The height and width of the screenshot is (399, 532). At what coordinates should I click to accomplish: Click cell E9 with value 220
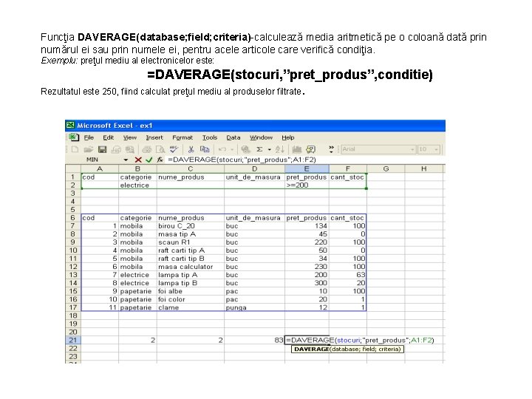pos(307,242)
